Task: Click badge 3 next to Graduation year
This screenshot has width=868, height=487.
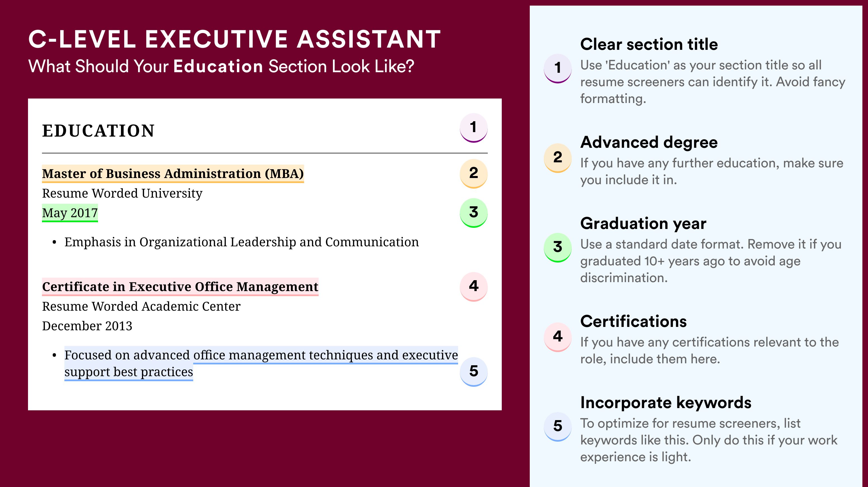Action: (x=558, y=247)
